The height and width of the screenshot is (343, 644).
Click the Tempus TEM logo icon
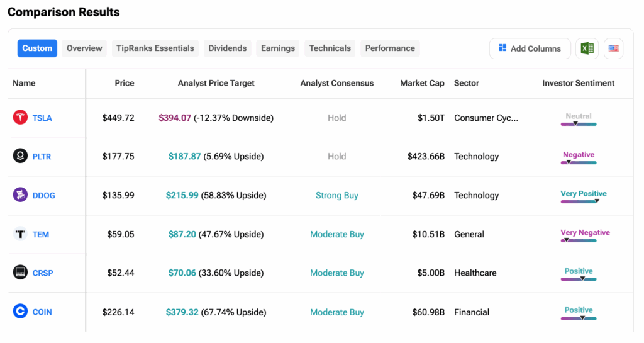[x=20, y=234]
